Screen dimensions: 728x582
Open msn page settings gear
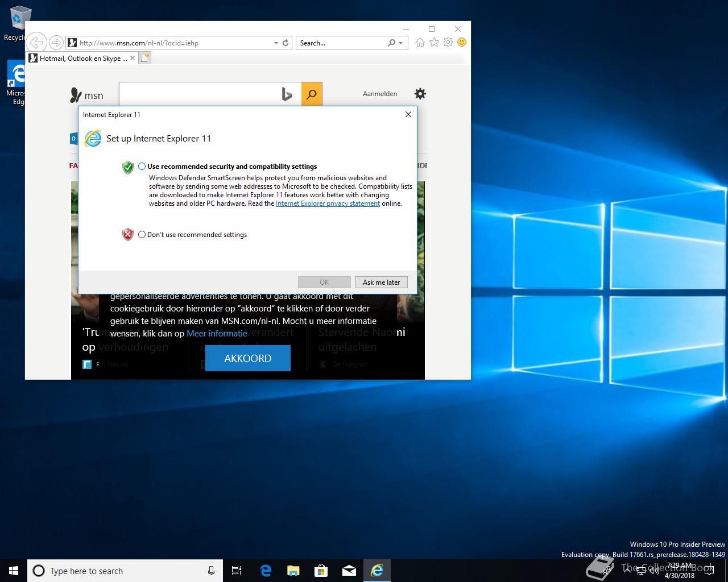point(420,94)
